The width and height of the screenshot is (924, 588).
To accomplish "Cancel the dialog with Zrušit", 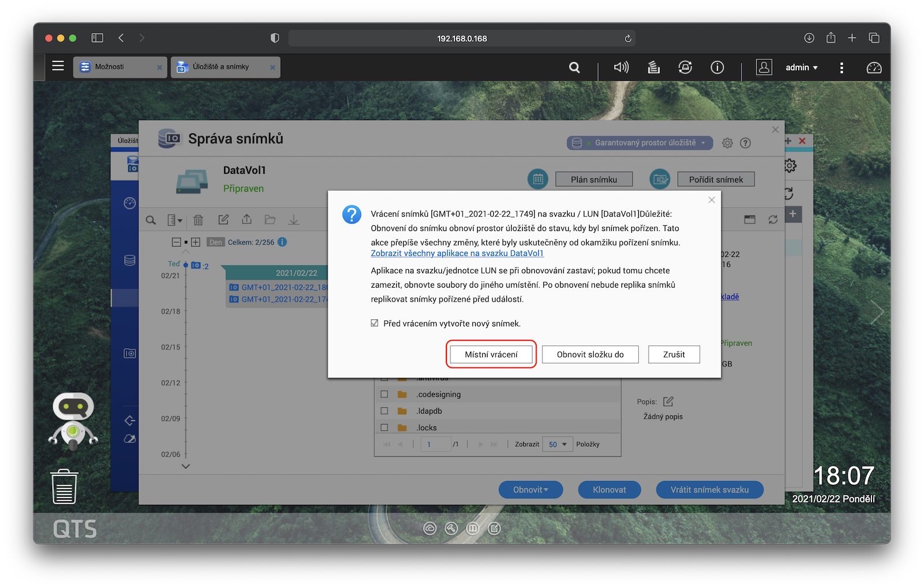I will point(674,354).
